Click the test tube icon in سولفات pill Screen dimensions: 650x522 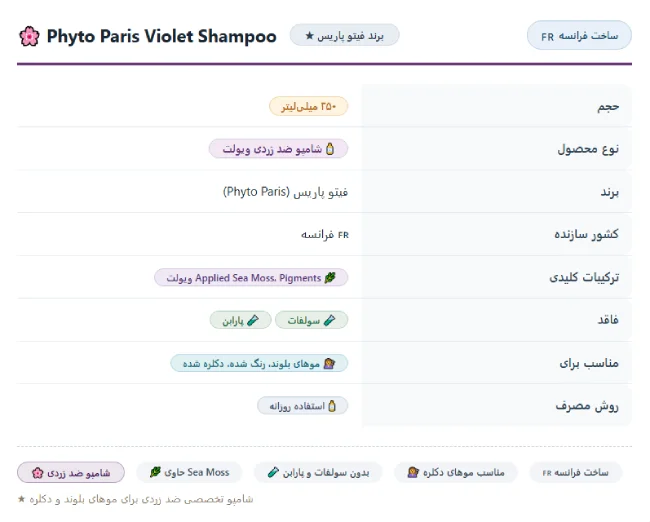tap(330, 320)
